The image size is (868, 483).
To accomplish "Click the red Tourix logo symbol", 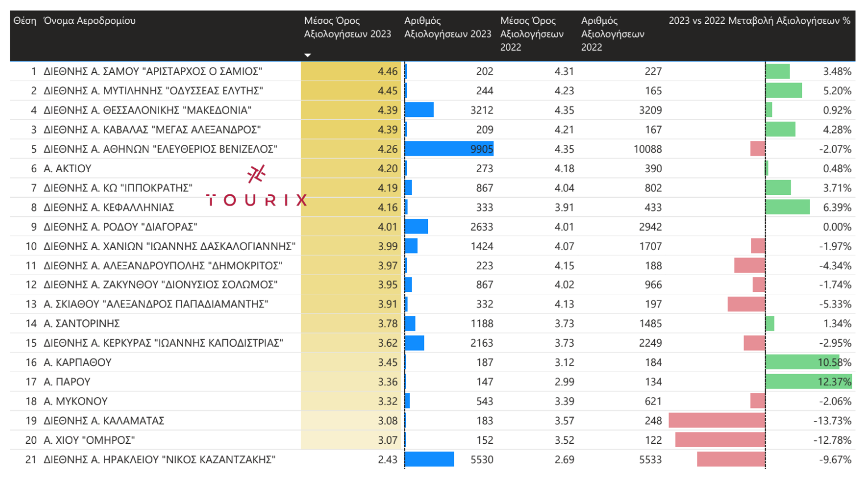I will coord(256,174).
